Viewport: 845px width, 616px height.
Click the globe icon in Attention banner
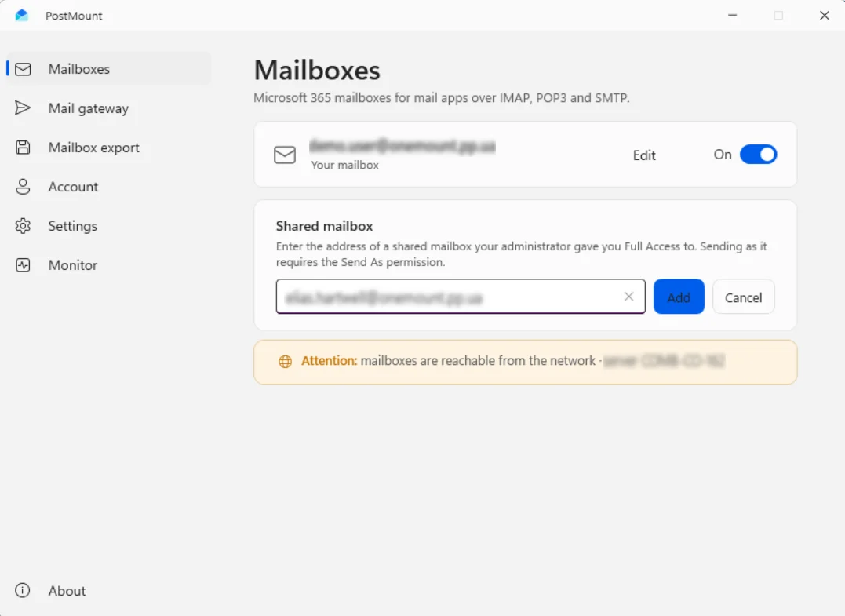[x=285, y=362]
